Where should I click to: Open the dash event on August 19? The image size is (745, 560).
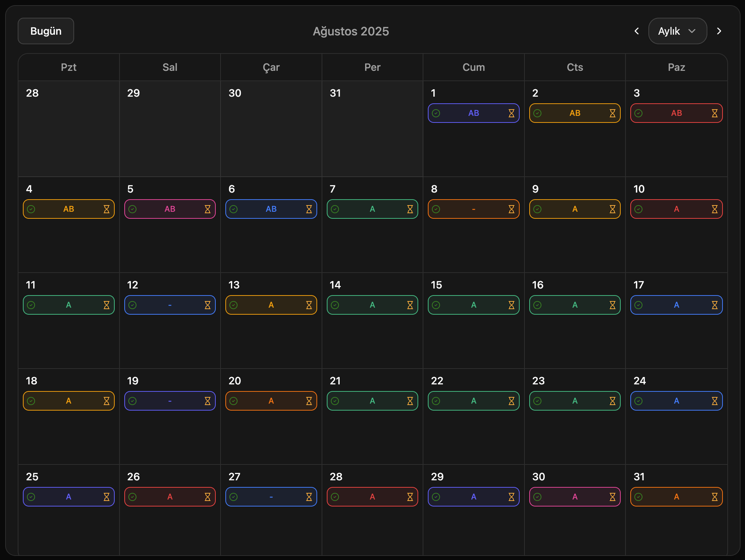click(170, 401)
